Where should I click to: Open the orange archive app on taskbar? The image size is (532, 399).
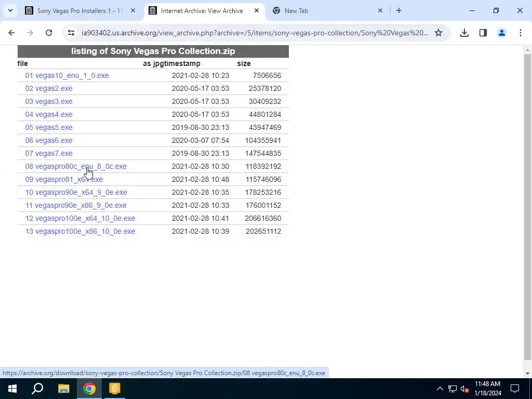[115, 389]
